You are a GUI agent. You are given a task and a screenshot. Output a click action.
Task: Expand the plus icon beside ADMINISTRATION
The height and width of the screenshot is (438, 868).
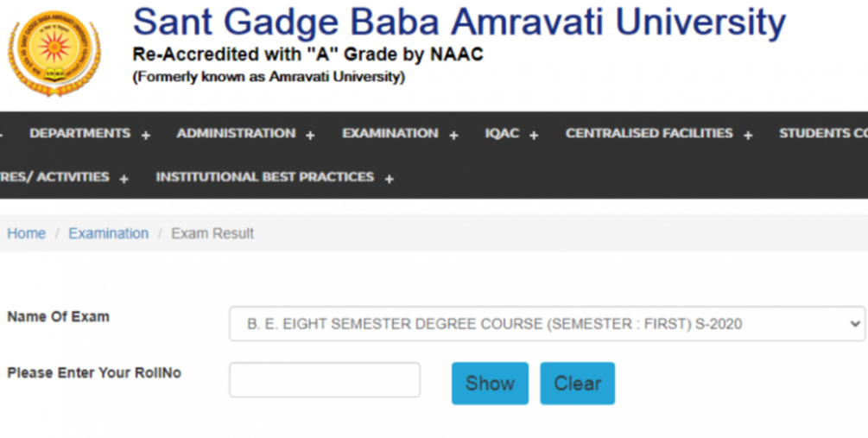point(310,135)
